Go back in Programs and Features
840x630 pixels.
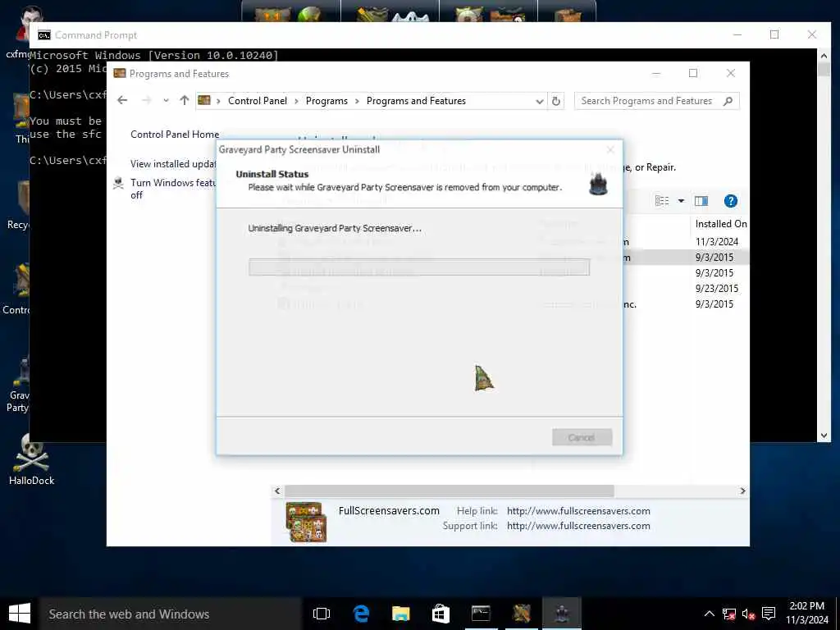tap(122, 100)
